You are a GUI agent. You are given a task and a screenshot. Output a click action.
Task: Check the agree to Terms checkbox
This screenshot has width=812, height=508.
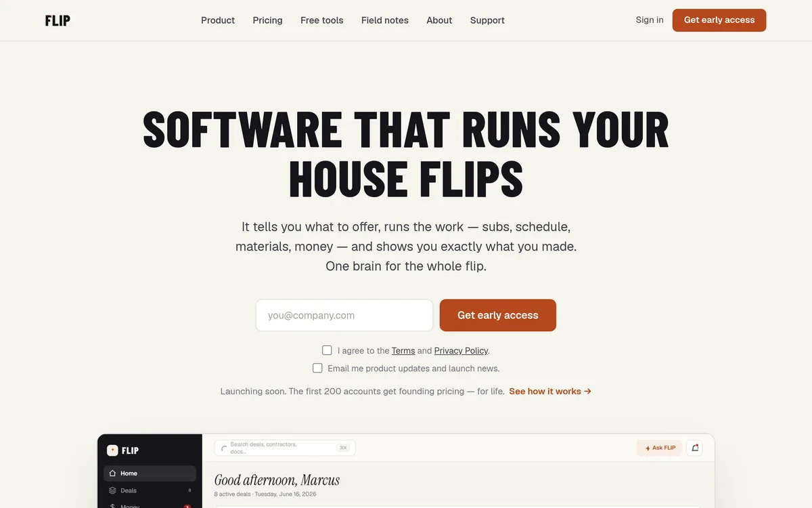[x=327, y=350]
